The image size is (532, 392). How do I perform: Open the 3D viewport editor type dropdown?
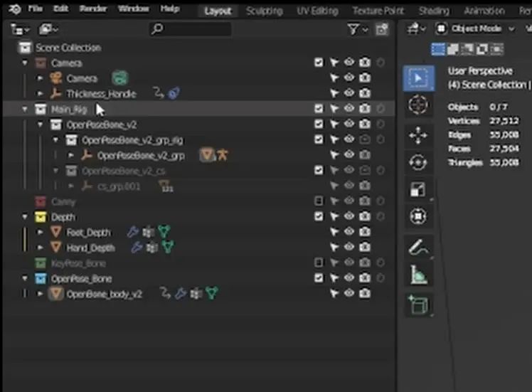pyautogui.click(x=415, y=29)
